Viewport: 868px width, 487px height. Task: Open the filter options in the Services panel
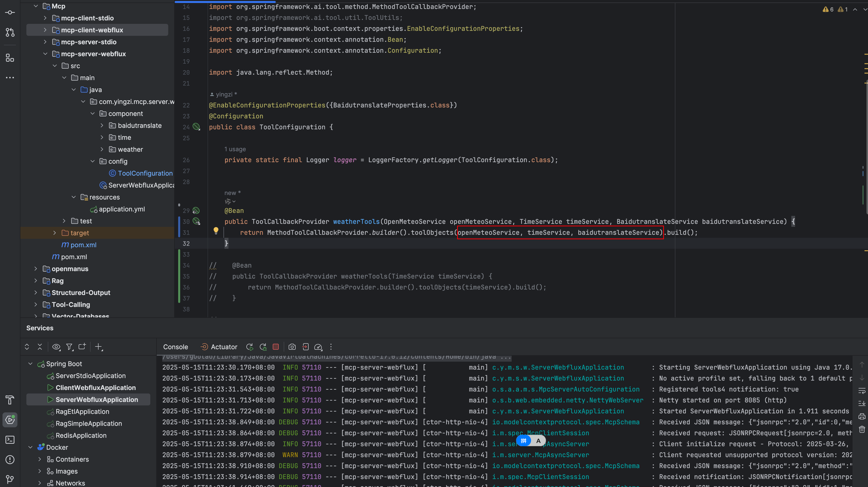point(69,347)
